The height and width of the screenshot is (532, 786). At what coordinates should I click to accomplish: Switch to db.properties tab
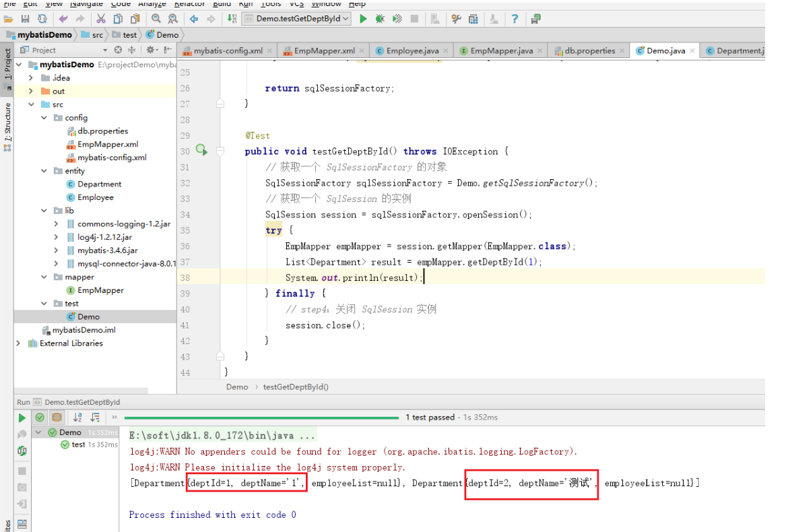(589, 51)
